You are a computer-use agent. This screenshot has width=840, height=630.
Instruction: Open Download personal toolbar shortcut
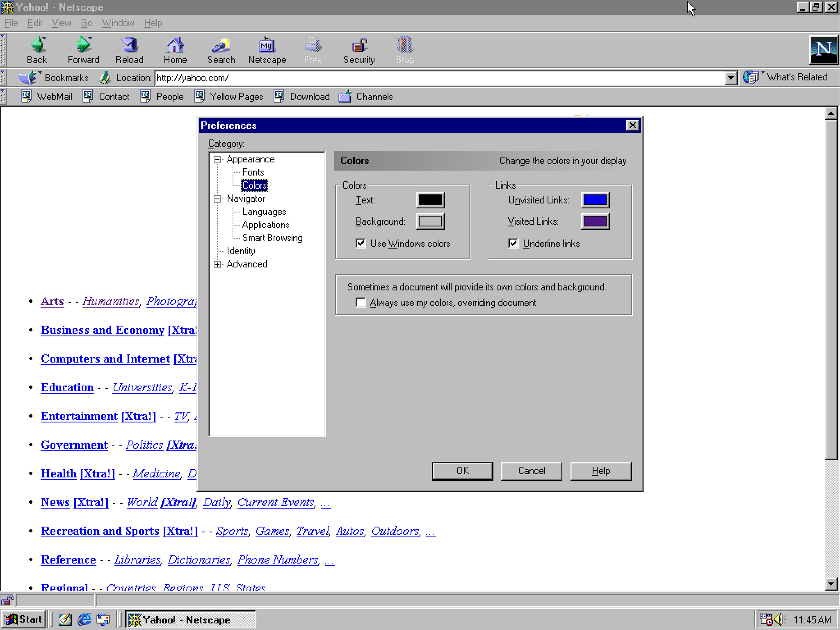(x=302, y=97)
